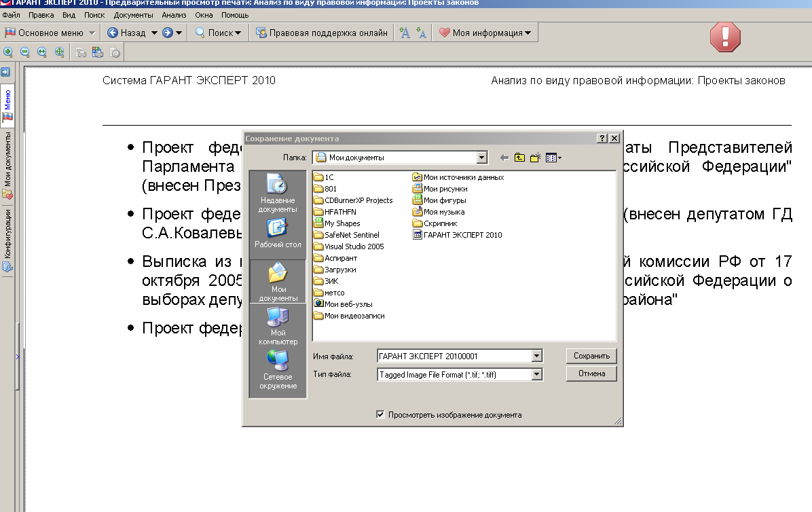Open the Назад history dropdown arrow
Screen dimensions: 812x512
pos(154,33)
